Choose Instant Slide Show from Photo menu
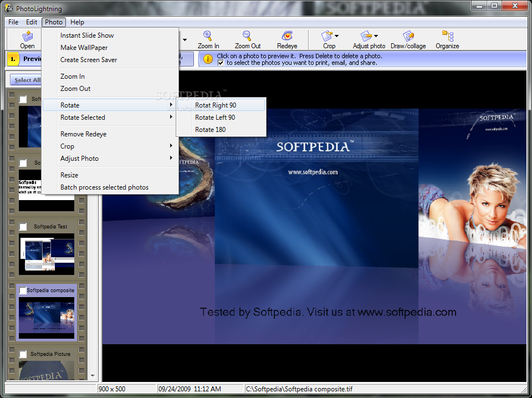Image resolution: width=532 pixels, height=398 pixels. pos(110,35)
